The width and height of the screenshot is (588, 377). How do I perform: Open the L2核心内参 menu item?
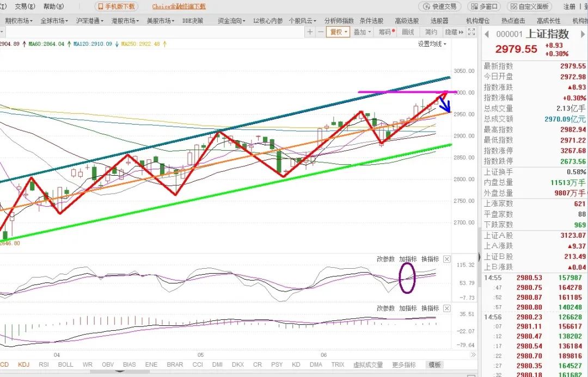click(268, 21)
